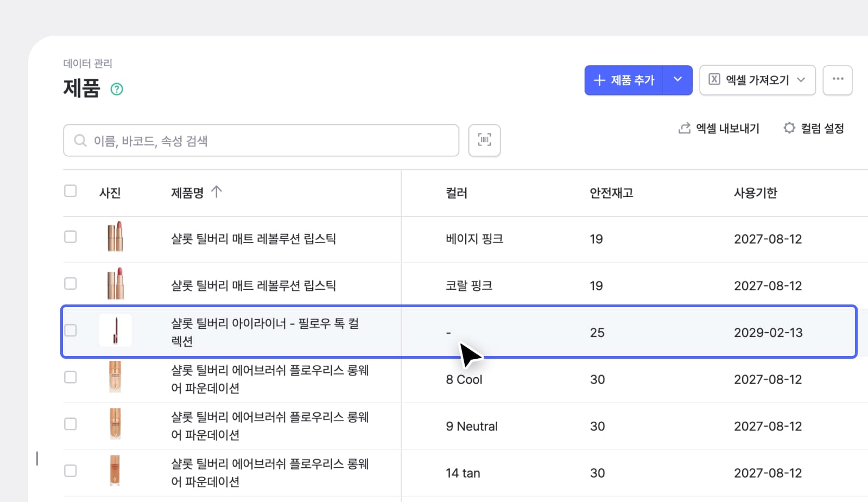Click the 제품 추가 button
The height and width of the screenshot is (502, 868).
point(624,80)
